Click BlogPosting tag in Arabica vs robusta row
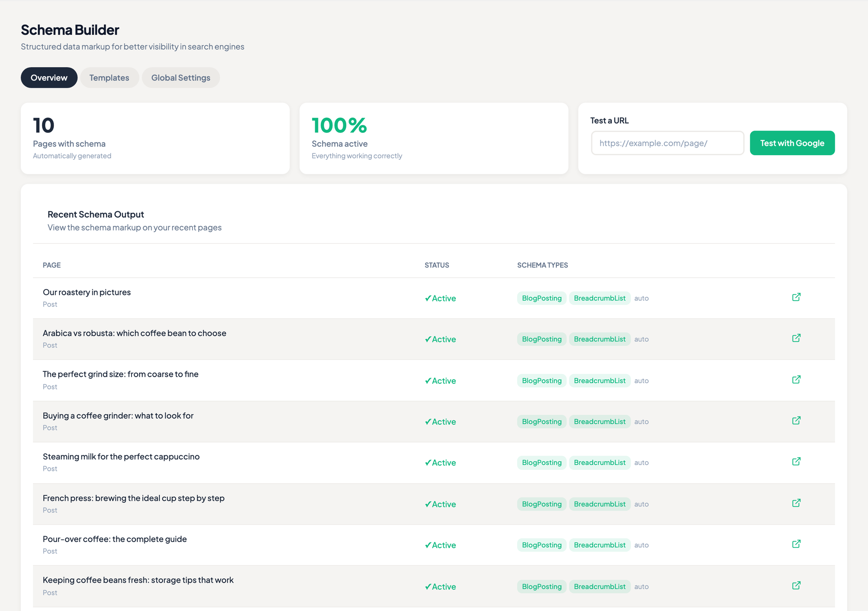The height and width of the screenshot is (611, 868). point(542,339)
